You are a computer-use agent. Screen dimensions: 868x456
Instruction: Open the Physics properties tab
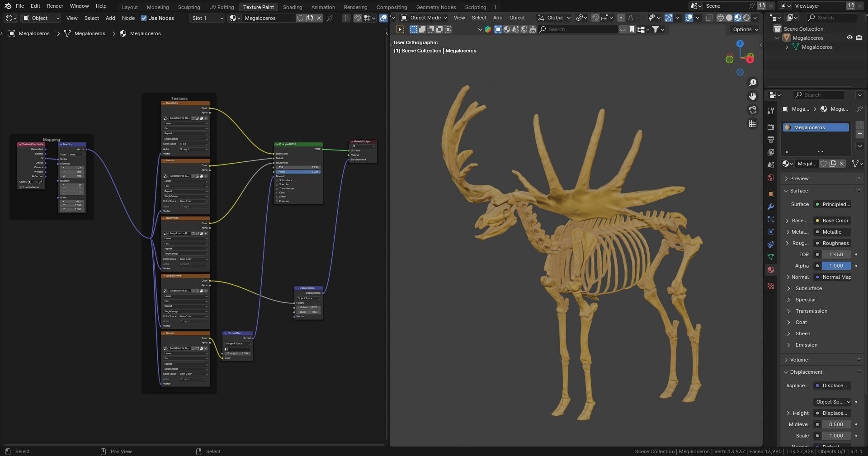pos(771,232)
